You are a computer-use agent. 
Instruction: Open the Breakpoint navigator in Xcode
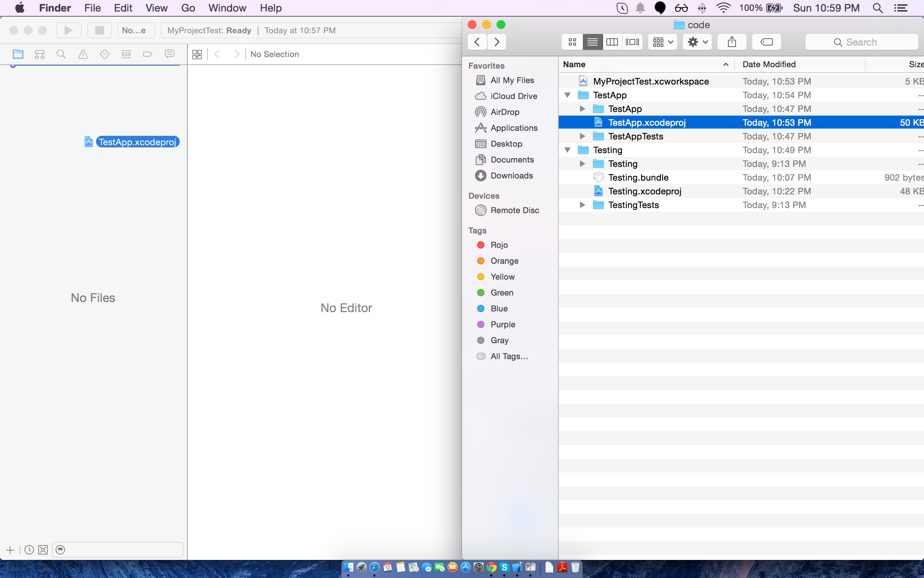pyautogui.click(x=148, y=54)
